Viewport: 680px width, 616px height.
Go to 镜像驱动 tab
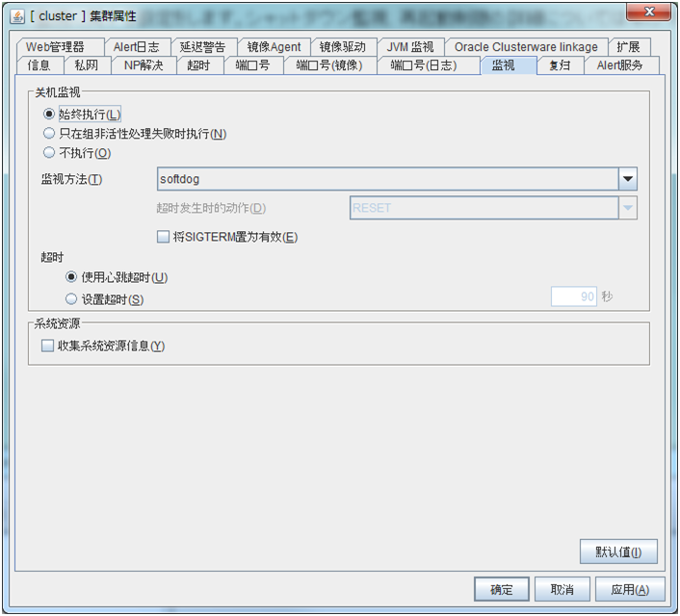click(343, 47)
